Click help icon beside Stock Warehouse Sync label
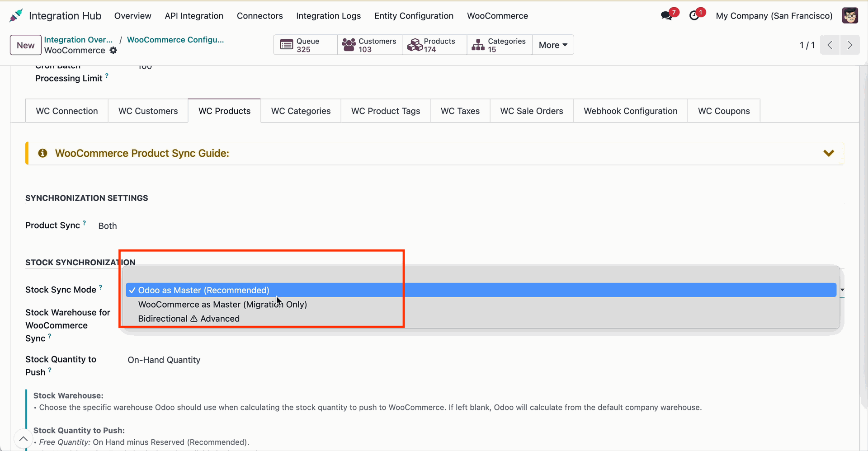Image resolution: width=868 pixels, height=451 pixels. pyautogui.click(x=49, y=336)
